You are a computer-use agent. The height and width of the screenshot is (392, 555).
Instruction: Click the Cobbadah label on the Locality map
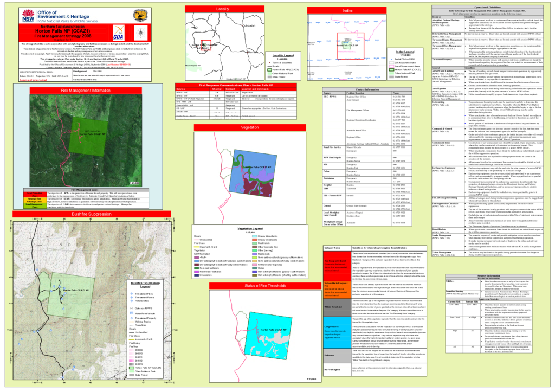pos(249,25)
